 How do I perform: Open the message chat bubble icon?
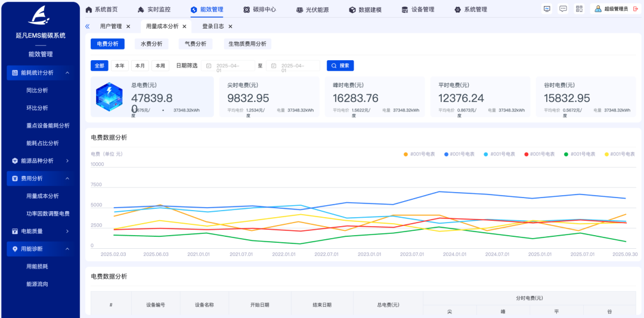pyautogui.click(x=563, y=9)
